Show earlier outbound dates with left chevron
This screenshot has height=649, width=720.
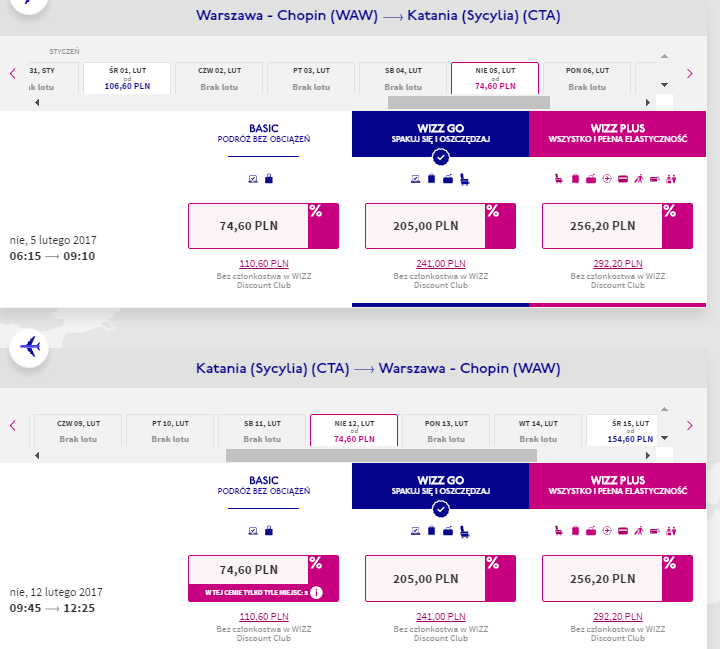13,73
